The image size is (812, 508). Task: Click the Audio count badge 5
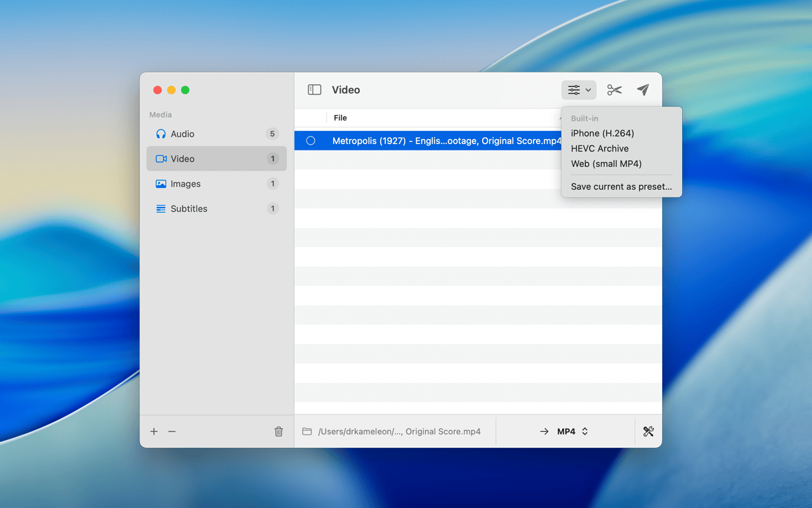[x=273, y=134]
